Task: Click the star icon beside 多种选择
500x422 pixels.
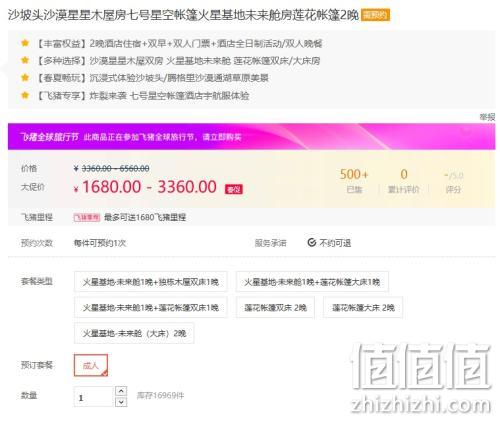Action: coord(25,60)
